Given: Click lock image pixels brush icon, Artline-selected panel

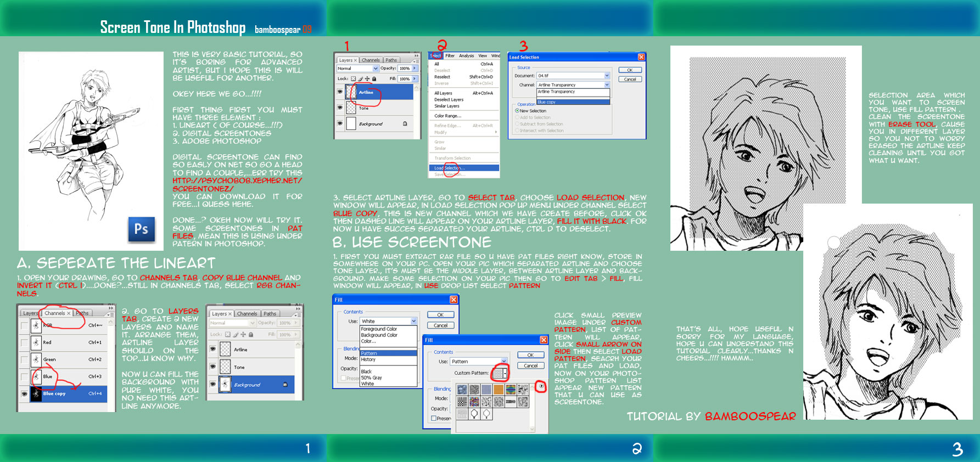Looking at the screenshot, I should pyautogui.click(x=361, y=78).
